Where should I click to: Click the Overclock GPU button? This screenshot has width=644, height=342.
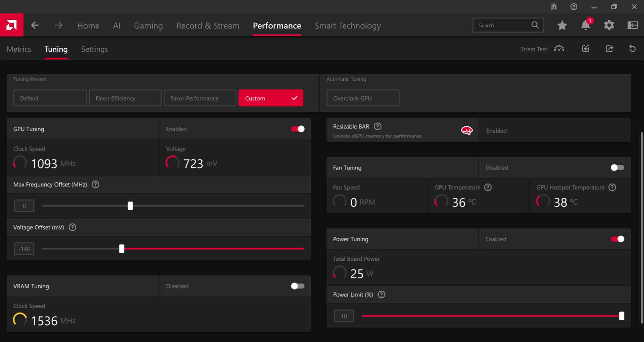(x=363, y=98)
